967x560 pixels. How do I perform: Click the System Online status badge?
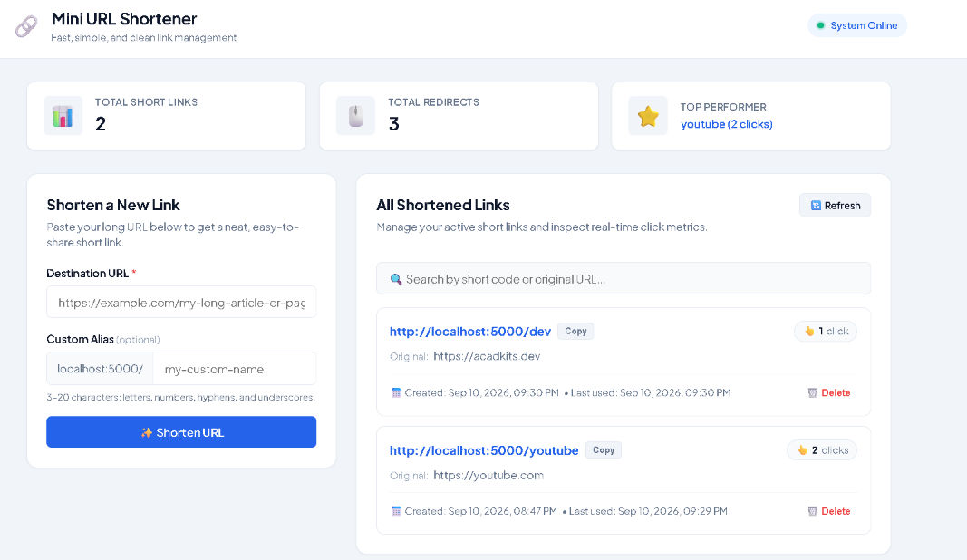857,25
